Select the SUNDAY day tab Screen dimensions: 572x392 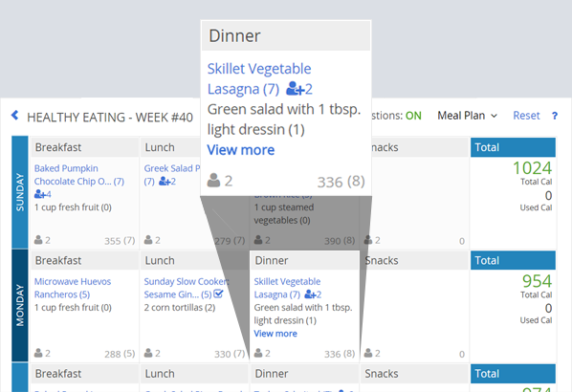pos(20,192)
